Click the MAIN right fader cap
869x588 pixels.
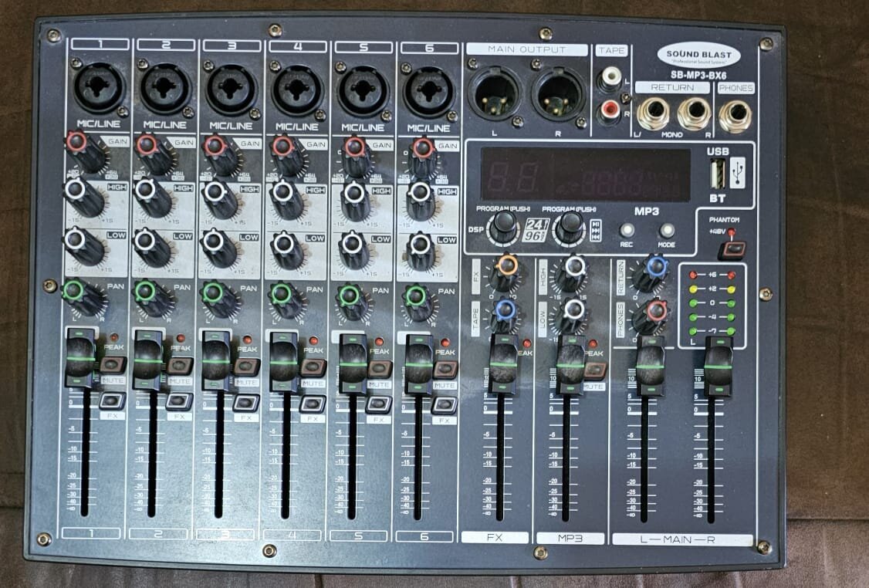[x=719, y=367]
